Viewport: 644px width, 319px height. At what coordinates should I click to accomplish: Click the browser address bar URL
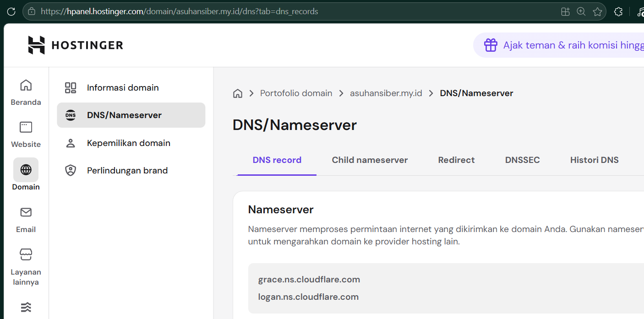tap(179, 11)
